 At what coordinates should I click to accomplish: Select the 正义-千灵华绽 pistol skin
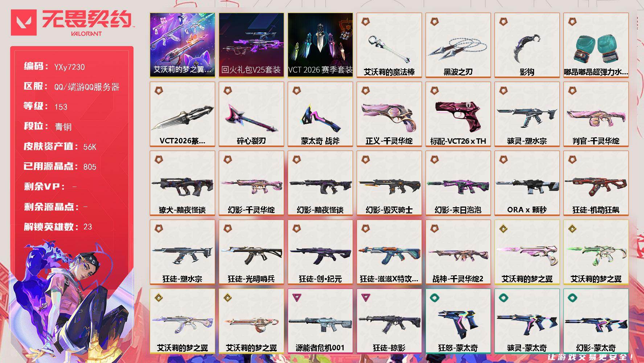[x=389, y=114]
